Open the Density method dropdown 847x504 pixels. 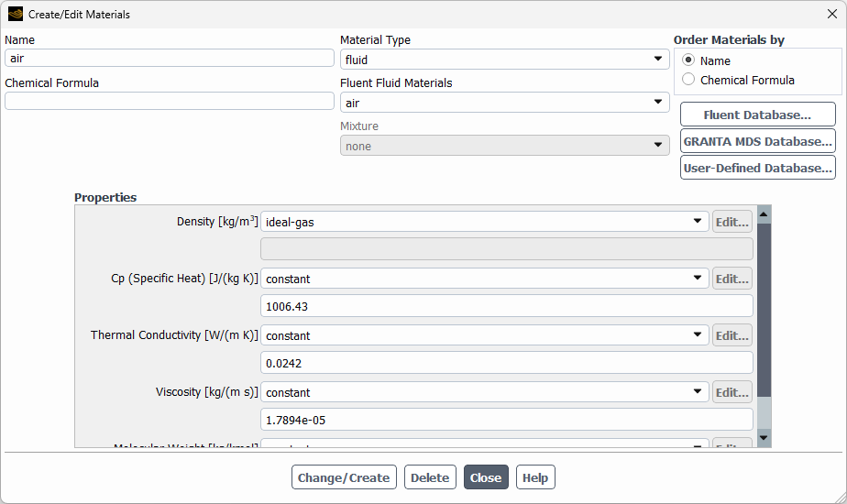point(484,222)
